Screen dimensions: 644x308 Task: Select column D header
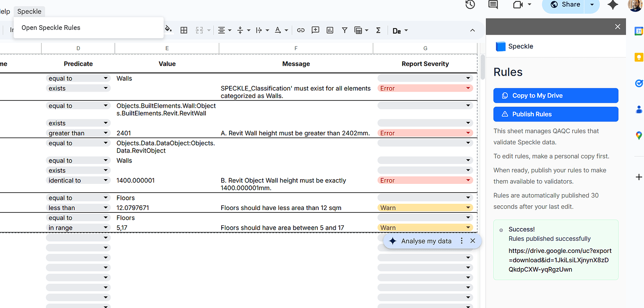coord(78,48)
